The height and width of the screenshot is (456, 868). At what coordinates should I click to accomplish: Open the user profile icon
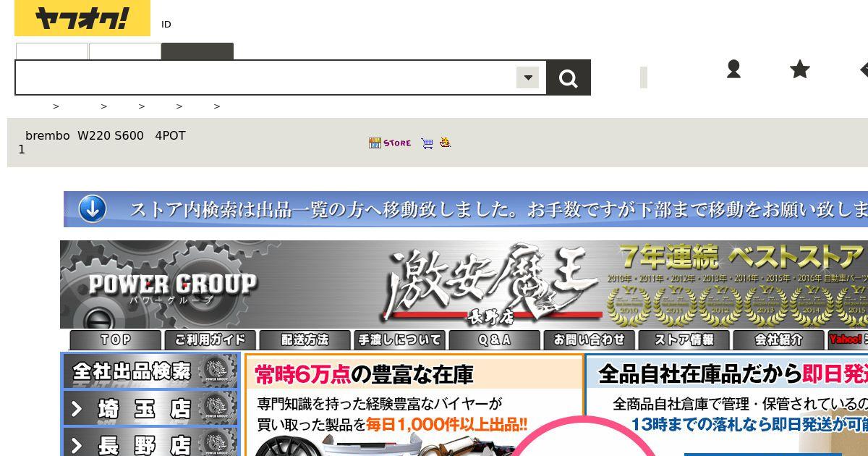click(x=733, y=69)
